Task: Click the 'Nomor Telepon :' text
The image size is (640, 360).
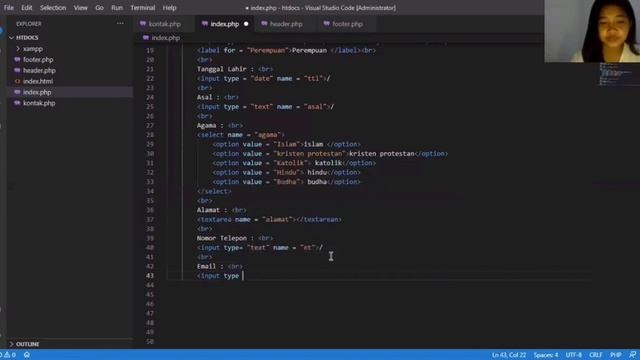Action: [225, 238]
